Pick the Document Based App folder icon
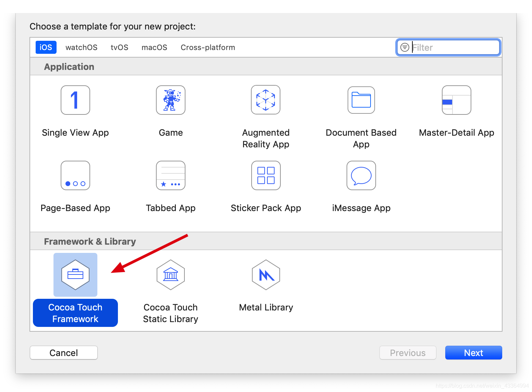Screen dimensions: 532x392 click(361, 100)
